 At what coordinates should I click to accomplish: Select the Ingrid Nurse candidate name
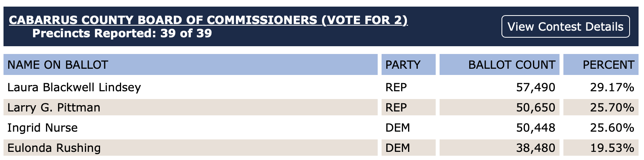[42, 127]
